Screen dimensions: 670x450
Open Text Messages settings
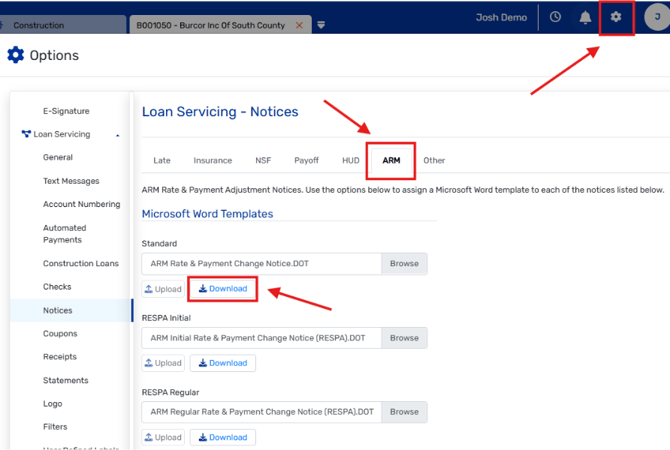coord(71,181)
